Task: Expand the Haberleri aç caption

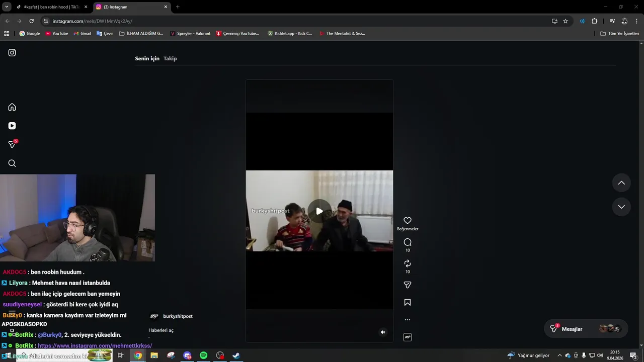Action: pyautogui.click(x=161, y=330)
